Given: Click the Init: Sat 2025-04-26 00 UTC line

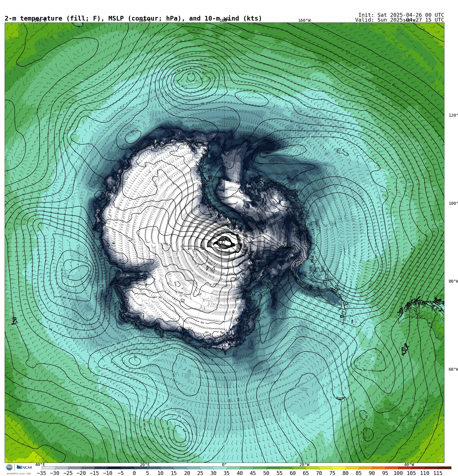Looking at the screenshot, I should (401, 15).
